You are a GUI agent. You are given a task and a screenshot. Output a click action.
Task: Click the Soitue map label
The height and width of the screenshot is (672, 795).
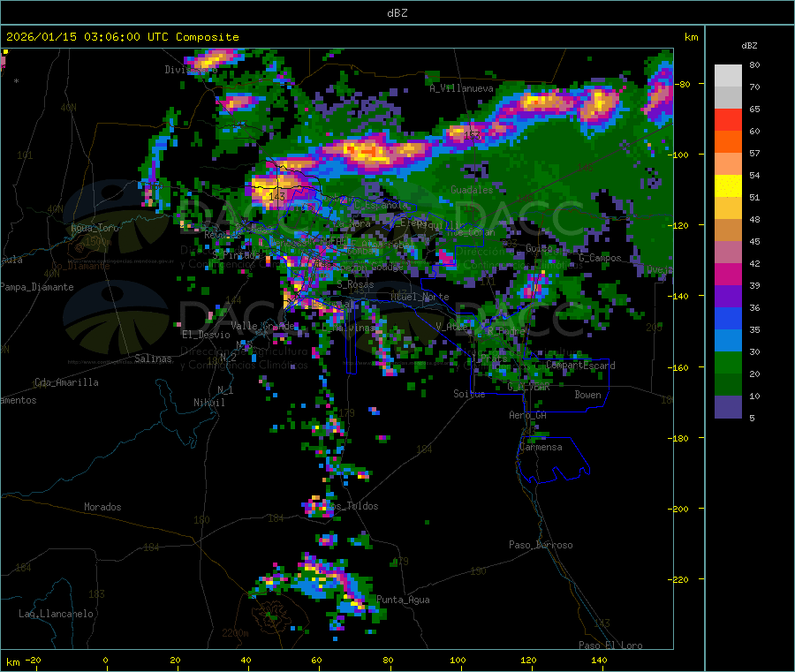click(469, 394)
